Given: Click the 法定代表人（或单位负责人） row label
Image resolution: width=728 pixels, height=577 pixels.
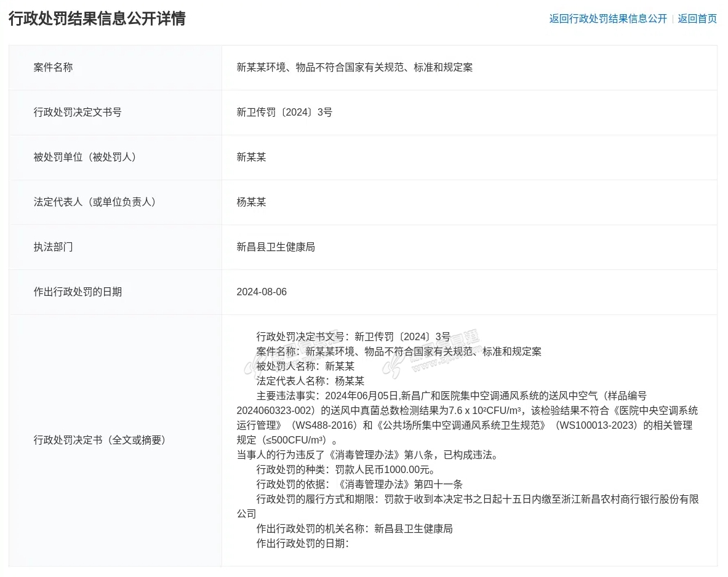Looking at the screenshot, I should pos(95,202).
